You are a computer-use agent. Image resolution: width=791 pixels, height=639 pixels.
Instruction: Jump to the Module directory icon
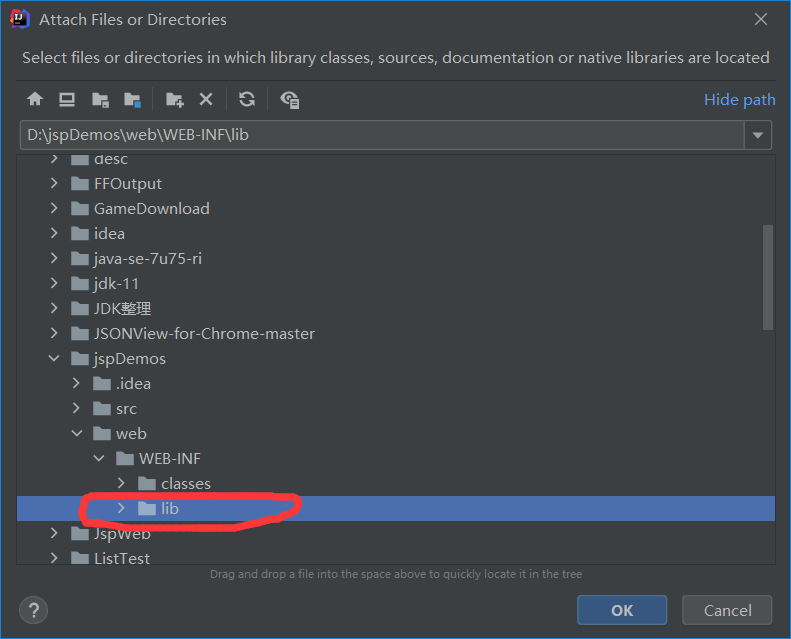tap(133, 100)
